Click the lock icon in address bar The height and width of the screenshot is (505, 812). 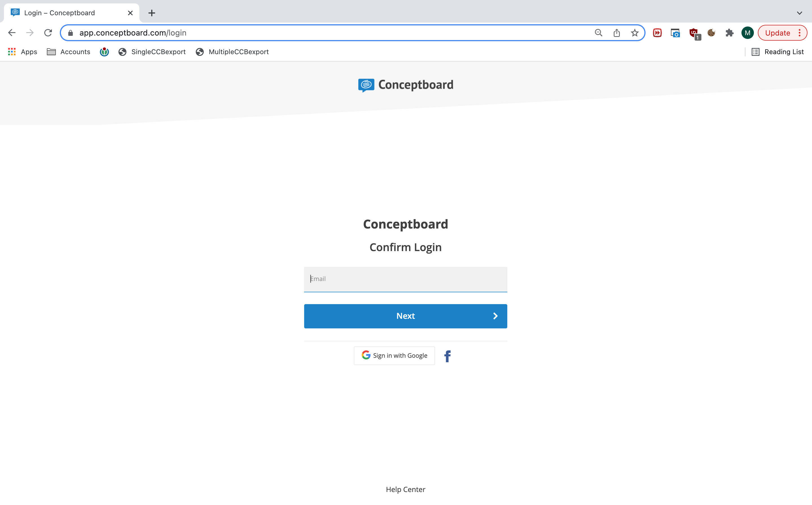(x=71, y=33)
